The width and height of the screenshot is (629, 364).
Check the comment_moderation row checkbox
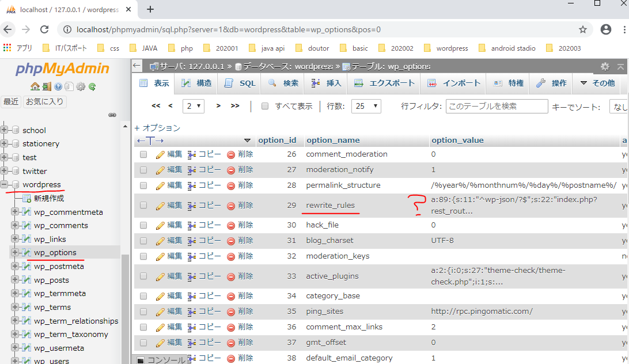click(143, 154)
